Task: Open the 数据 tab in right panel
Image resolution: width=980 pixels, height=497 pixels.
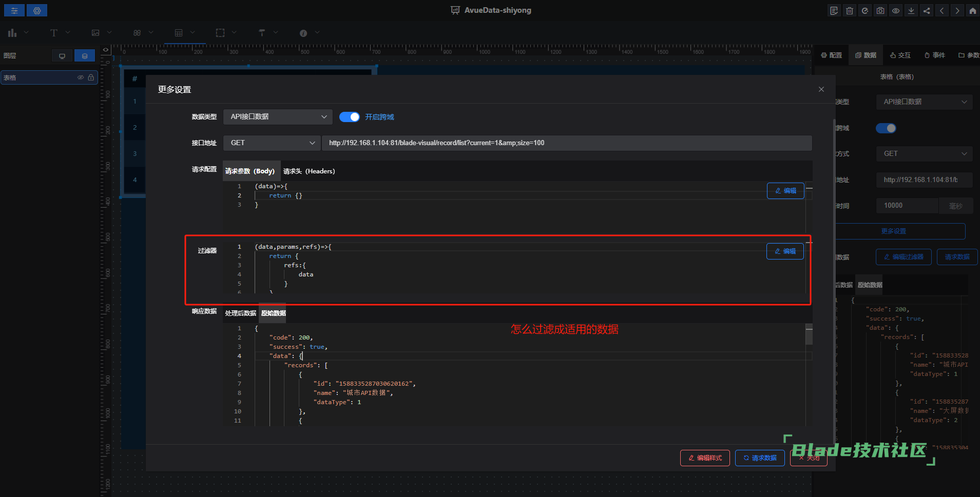Action: 866,55
